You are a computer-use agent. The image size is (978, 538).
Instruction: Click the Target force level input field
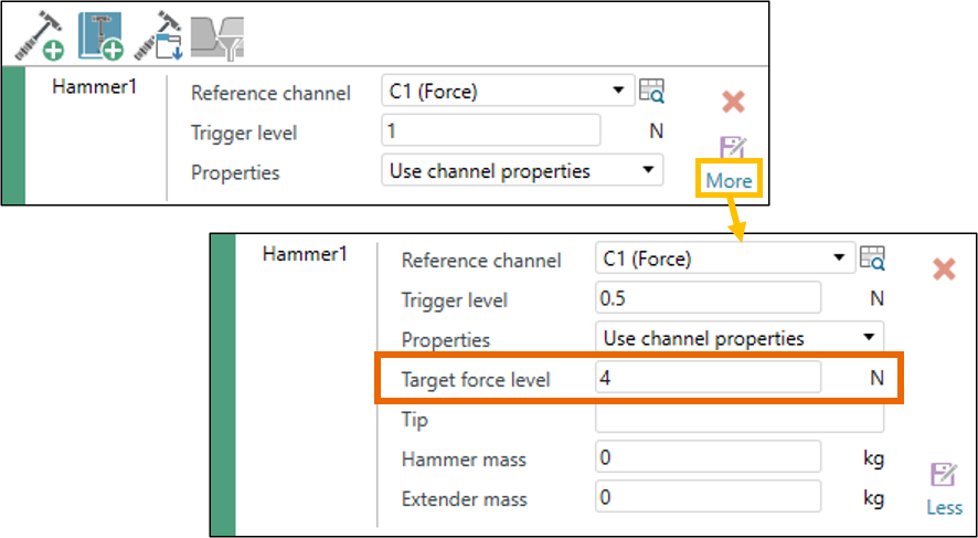(708, 378)
